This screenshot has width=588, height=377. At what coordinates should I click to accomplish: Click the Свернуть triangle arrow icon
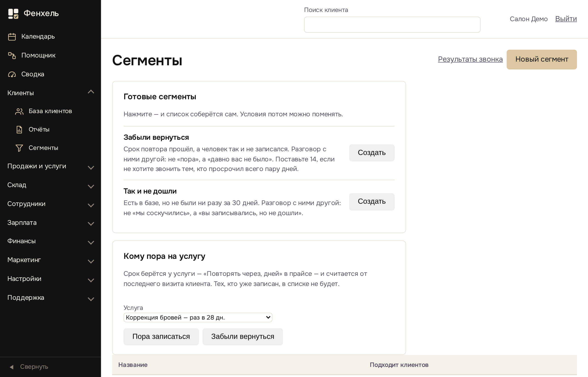(11, 367)
